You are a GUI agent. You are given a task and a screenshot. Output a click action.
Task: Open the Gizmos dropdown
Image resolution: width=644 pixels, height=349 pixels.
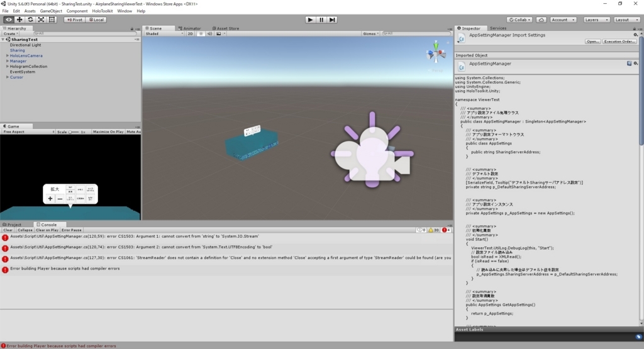[370, 34]
